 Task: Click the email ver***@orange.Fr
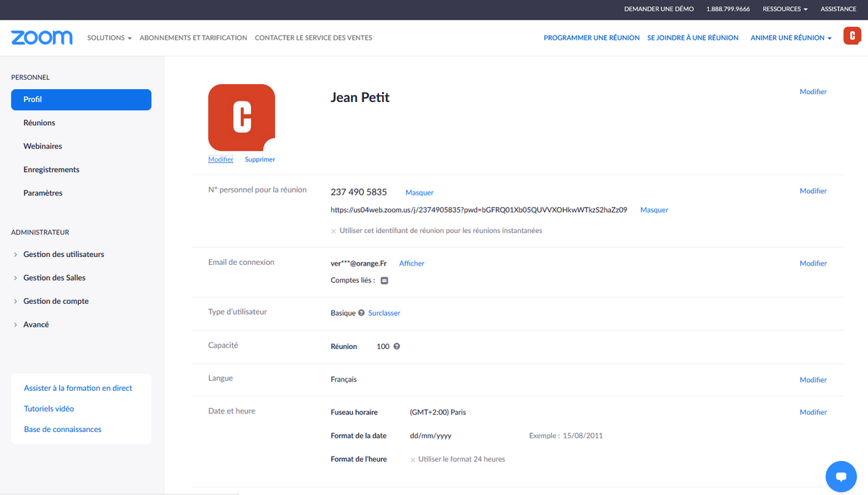click(359, 263)
